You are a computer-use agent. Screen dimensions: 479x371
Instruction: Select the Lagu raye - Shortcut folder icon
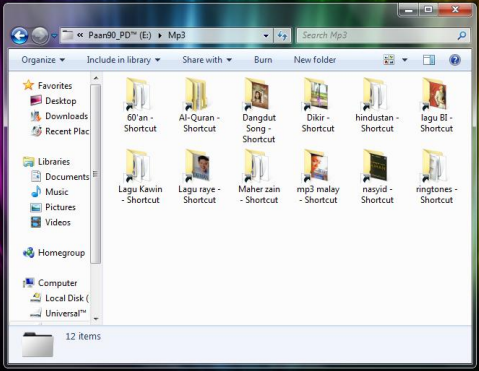pyautogui.click(x=197, y=166)
